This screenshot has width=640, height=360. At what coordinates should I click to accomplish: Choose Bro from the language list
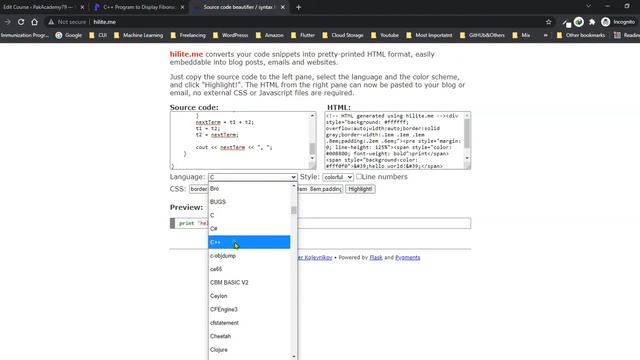coord(249,188)
